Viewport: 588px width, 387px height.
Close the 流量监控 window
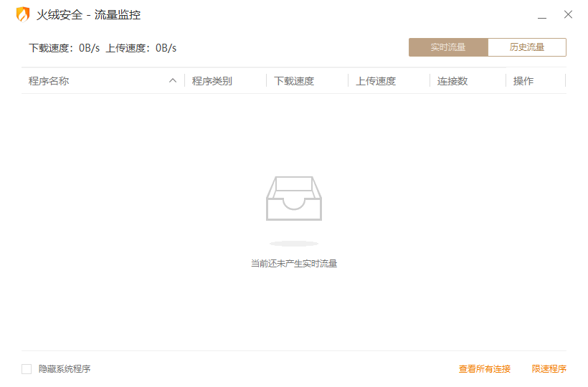coord(568,14)
